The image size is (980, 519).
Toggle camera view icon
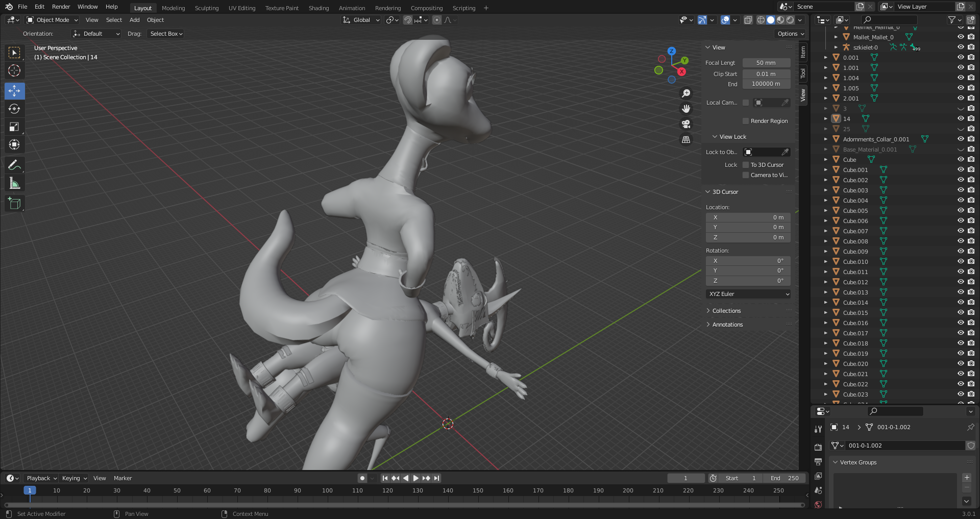[686, 124]
